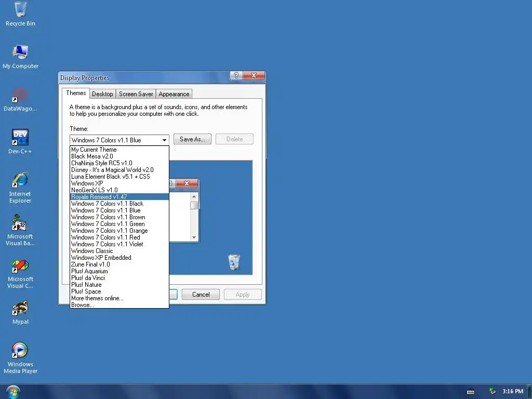The image size is (532, 399).
Task: Choose NeoGenX LS v1.0 theme
Action: coord(119,190)
